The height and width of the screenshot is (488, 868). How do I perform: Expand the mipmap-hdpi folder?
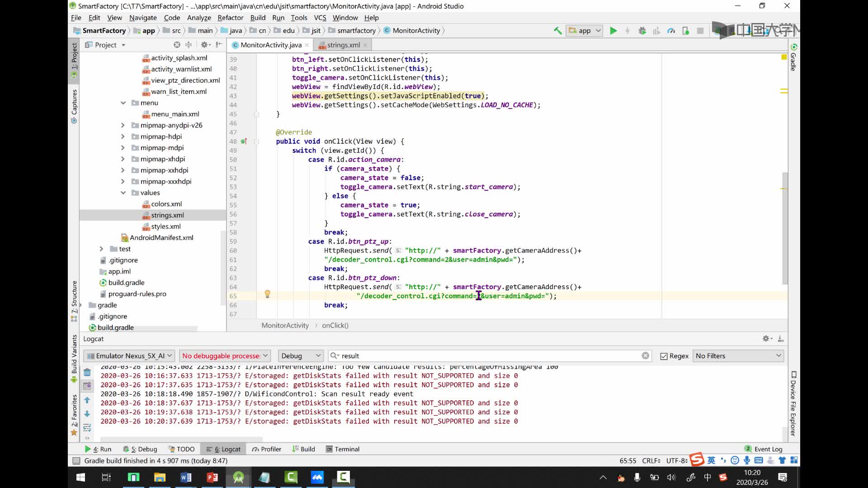click(123, 136)
